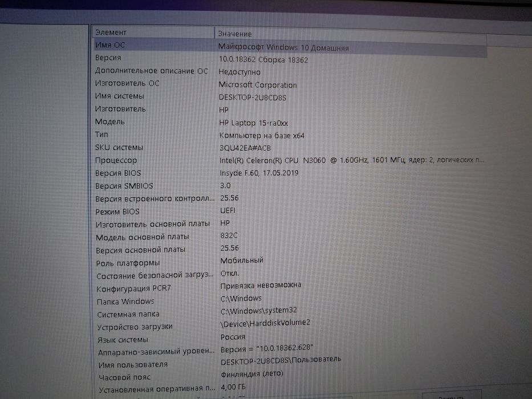The image size is (532, 399).
Task: Click Insyde F.60, 17.05.2019 value
Action: [259, 173]
